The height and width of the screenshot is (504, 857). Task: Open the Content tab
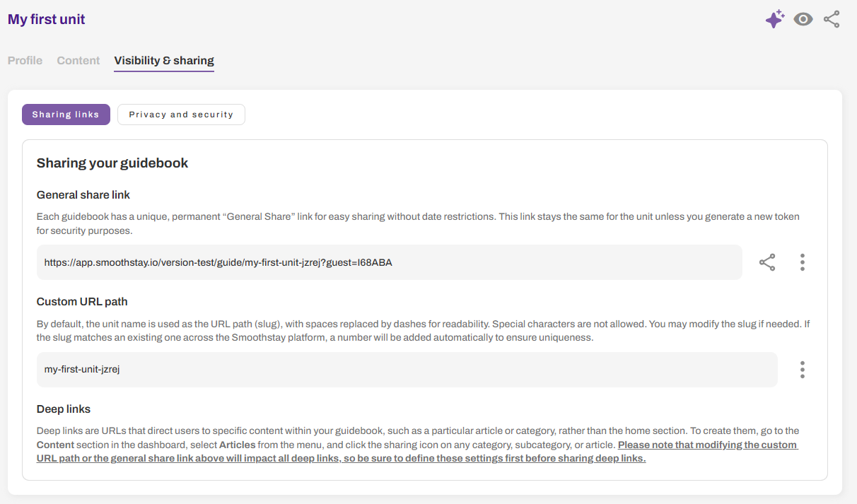click(x=78, y=61)
